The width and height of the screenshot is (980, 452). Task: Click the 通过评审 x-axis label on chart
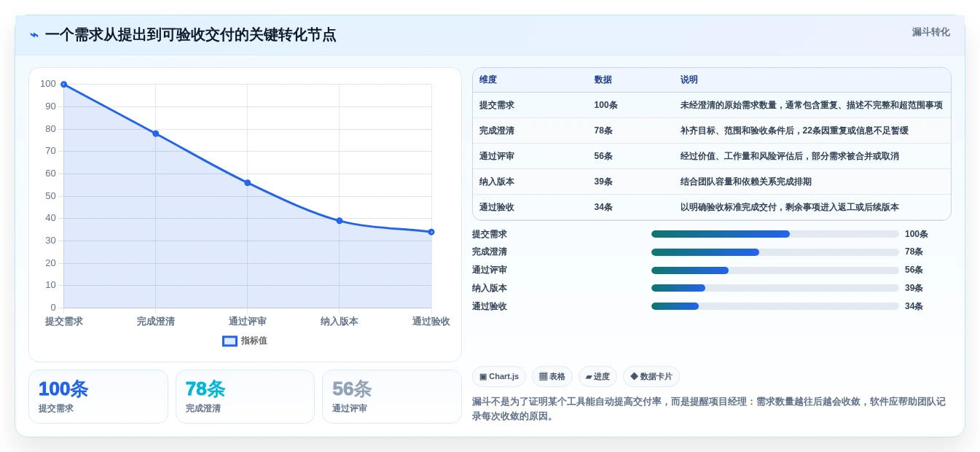[248, 322]
